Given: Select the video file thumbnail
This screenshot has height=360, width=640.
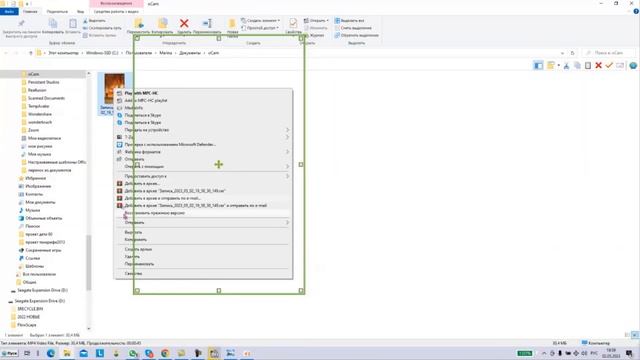Looking at the screenshot, I should 114,89.
